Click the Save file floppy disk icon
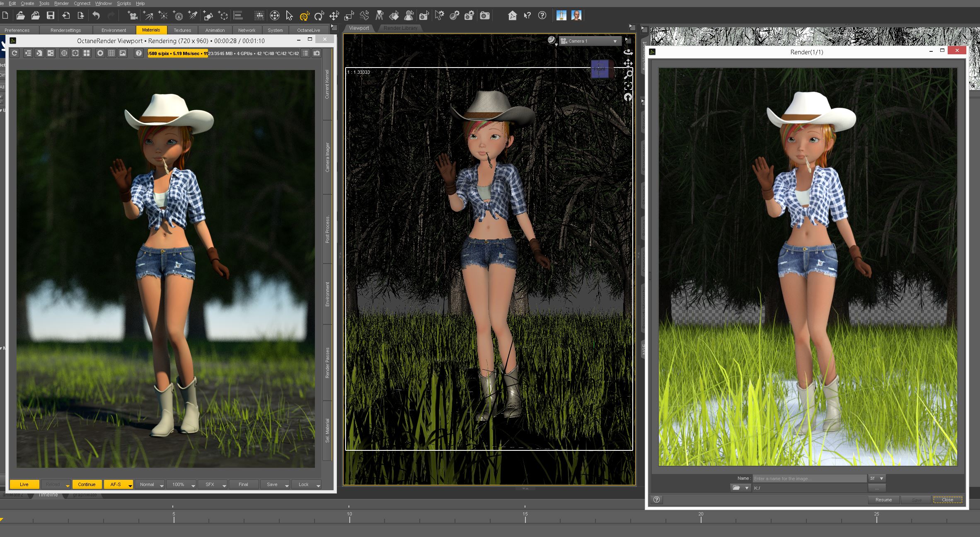The height and width of the screenshot is (537, 980). coord(51,16)
